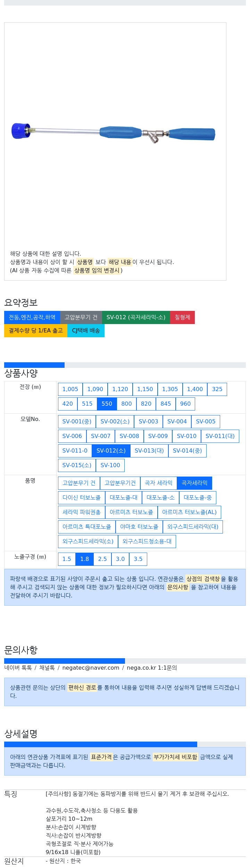Select 아르미츠 터보노즐(AL) option
The width and height of the screenshot is (250, 868).
pyautogui.click(x=189, y=512)
